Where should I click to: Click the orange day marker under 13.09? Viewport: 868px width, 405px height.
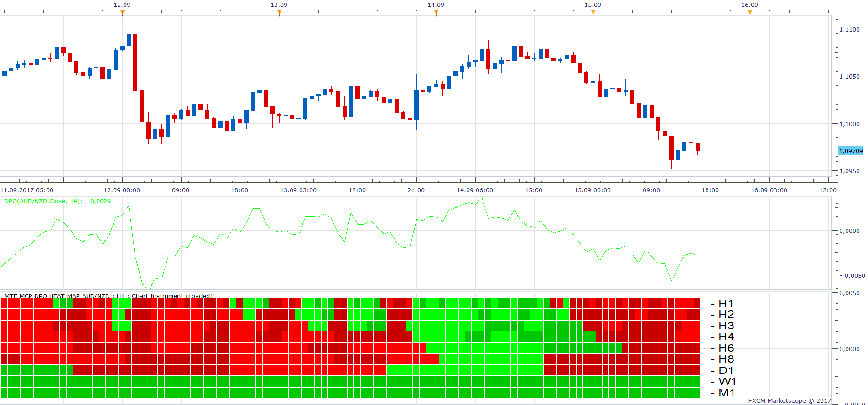tap(279, 12)
